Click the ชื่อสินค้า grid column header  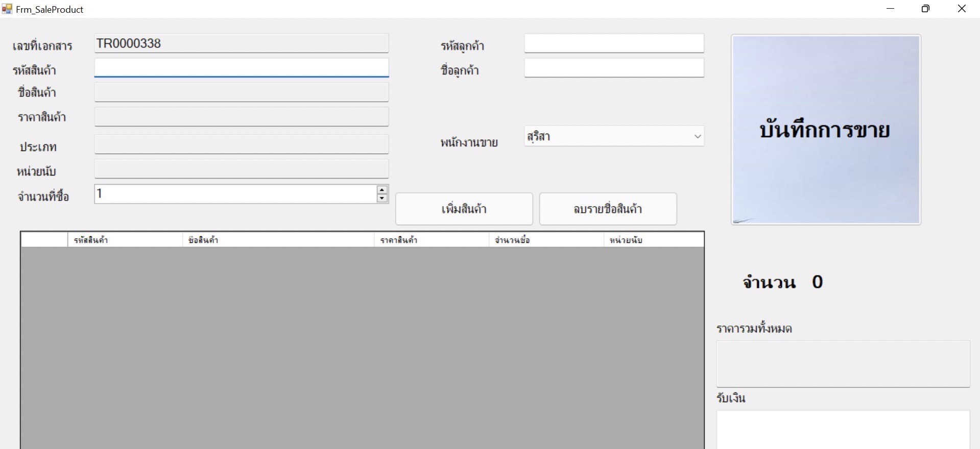[278, 240]
